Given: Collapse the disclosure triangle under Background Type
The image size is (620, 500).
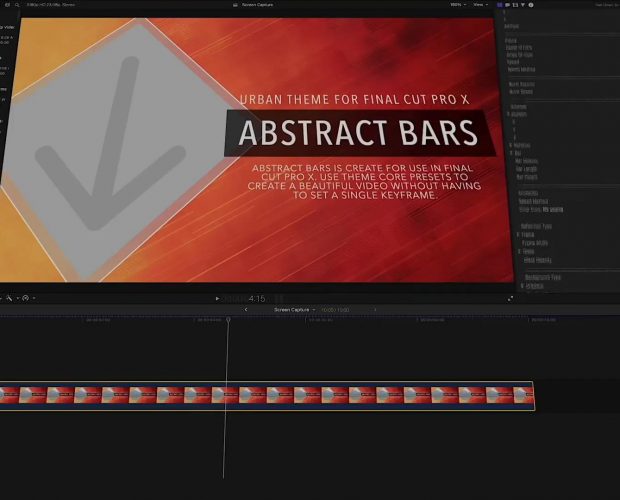Looking at the screenshot, I should [x=522, y=285].
